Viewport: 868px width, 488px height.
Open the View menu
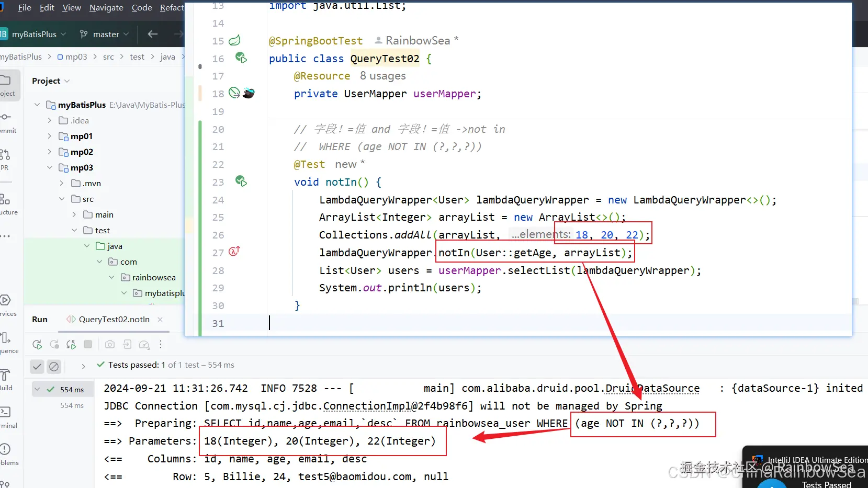click(x=72, y=7)
